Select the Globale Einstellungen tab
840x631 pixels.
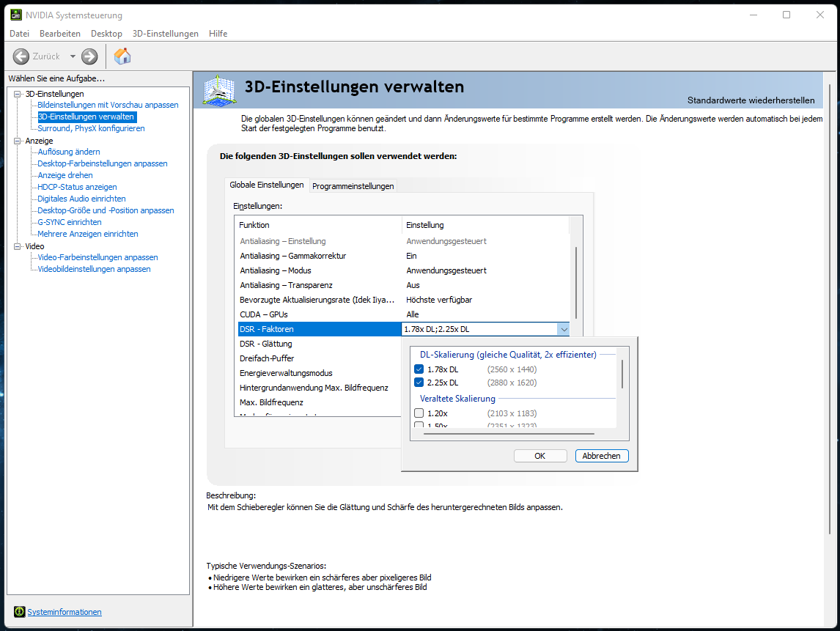tap(267, 185)
